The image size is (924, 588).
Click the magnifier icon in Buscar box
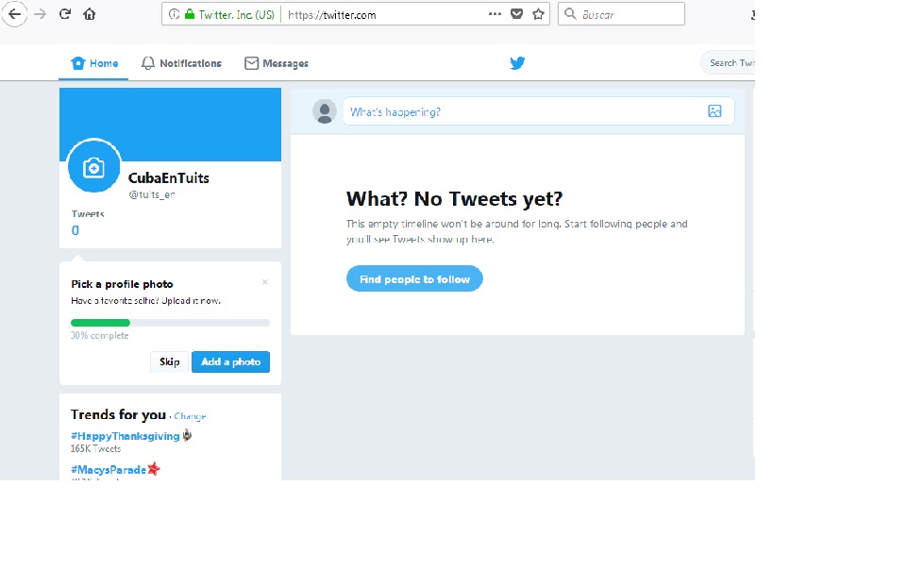click(570, 14)
